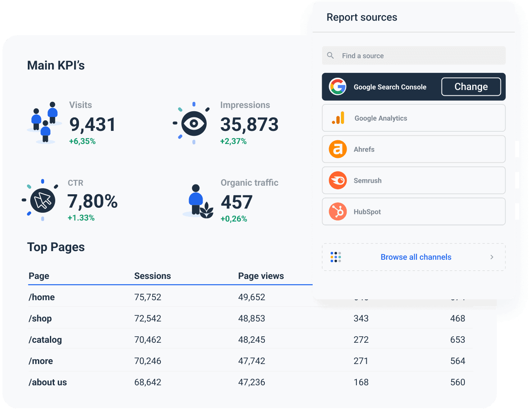This screenshot has height=409, width=532.
Task: Open the HubSpot source entry
Action: click(x=413, y=211)
